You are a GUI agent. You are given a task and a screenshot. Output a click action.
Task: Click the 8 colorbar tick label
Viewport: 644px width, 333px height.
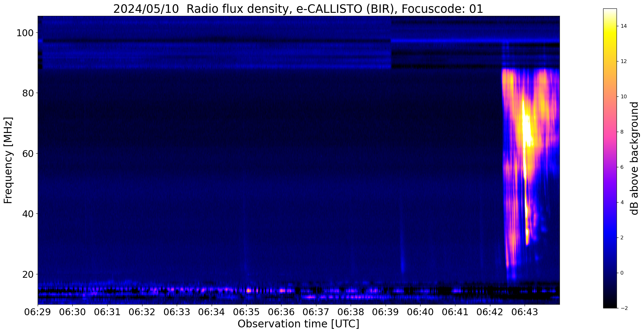622,132
